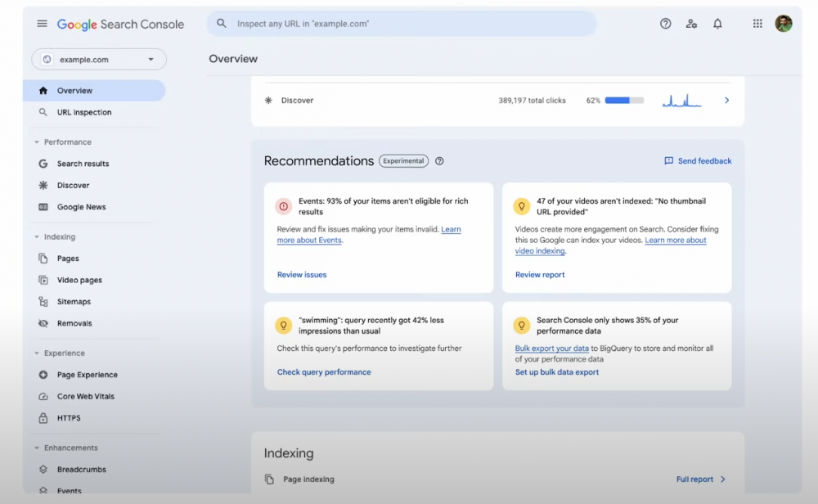Click the Discover asterisk icon in overview row

tap(268, 100)
